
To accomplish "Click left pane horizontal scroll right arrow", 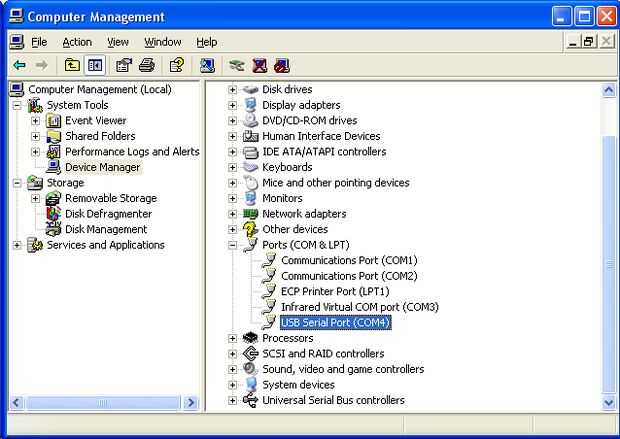I will coord(191,403).
